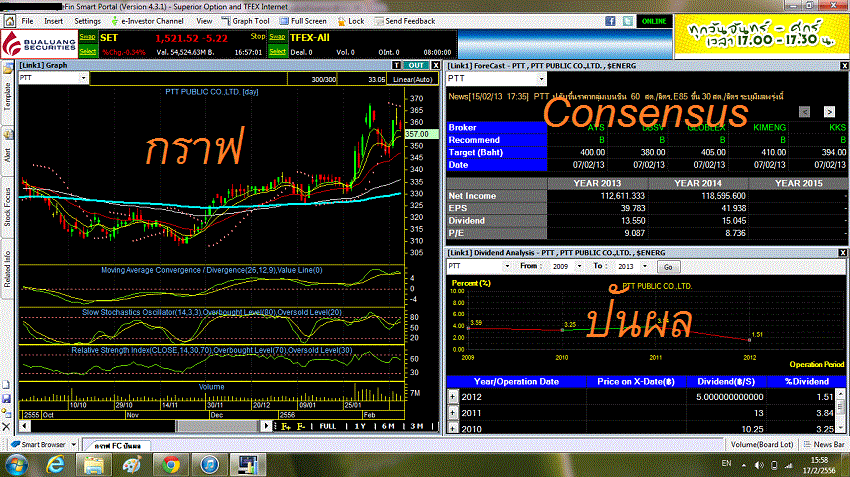Click Swap link beside SET index
The width and height of the screenshot is (850, 477).
87,37
